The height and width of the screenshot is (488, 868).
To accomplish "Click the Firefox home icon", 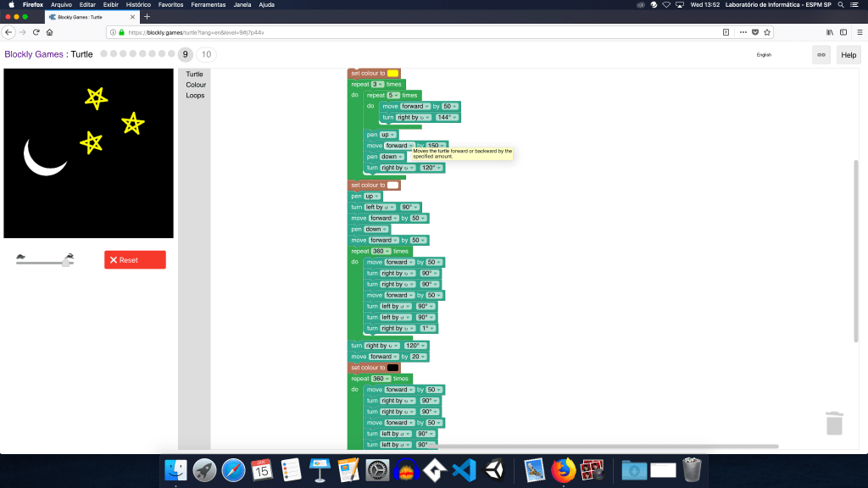I will (50, 32).
